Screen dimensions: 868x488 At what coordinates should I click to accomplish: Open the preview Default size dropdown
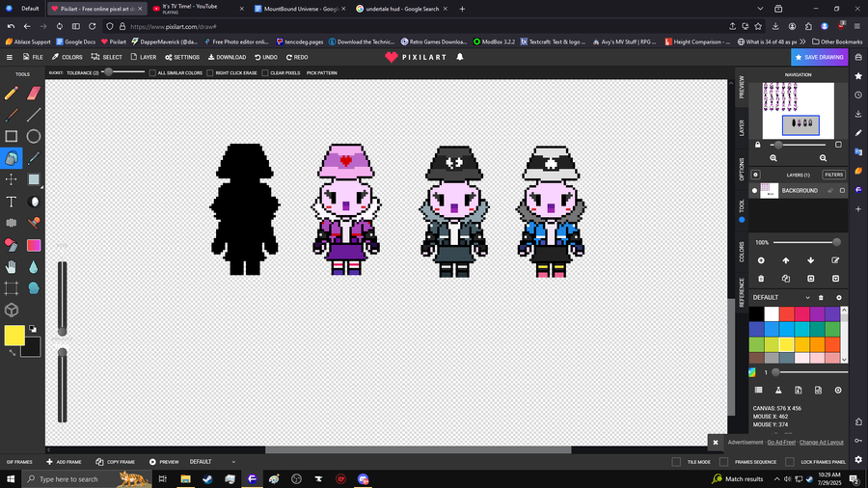212,462
